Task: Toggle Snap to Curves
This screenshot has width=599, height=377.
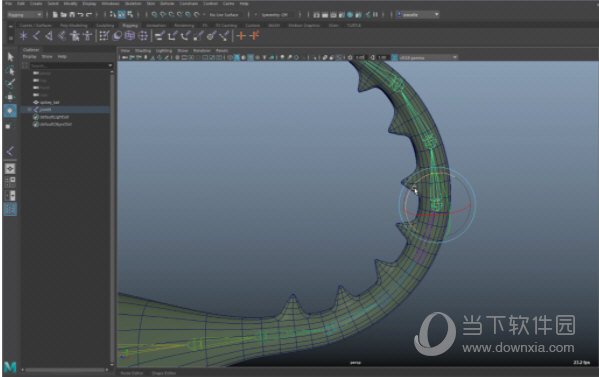Action: [163, 15]
